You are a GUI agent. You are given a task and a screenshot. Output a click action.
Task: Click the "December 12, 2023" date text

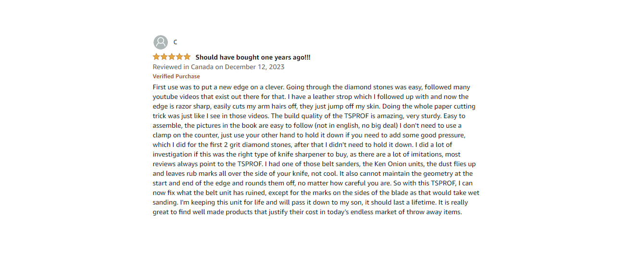tap(254, 67)
